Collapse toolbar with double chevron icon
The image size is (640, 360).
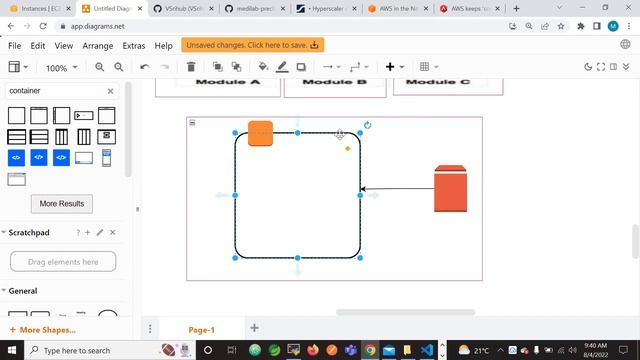click(626, 67)
